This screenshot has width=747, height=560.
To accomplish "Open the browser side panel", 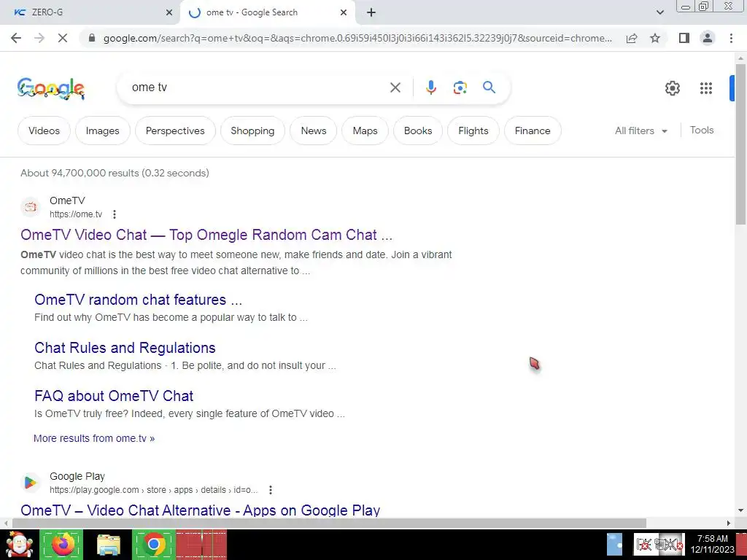I will click(684, 38).
